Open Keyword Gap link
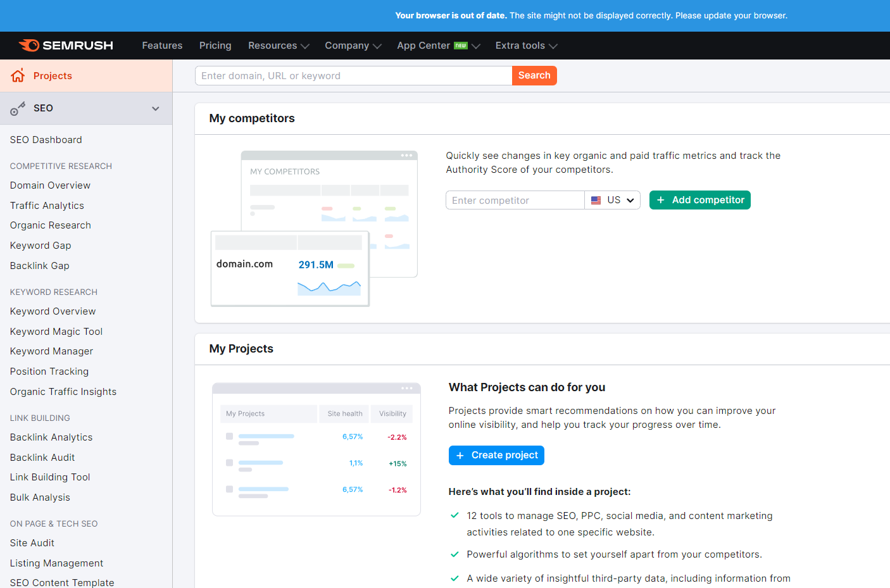This screenshot has height=588, width=890. (x=41, y=246)
